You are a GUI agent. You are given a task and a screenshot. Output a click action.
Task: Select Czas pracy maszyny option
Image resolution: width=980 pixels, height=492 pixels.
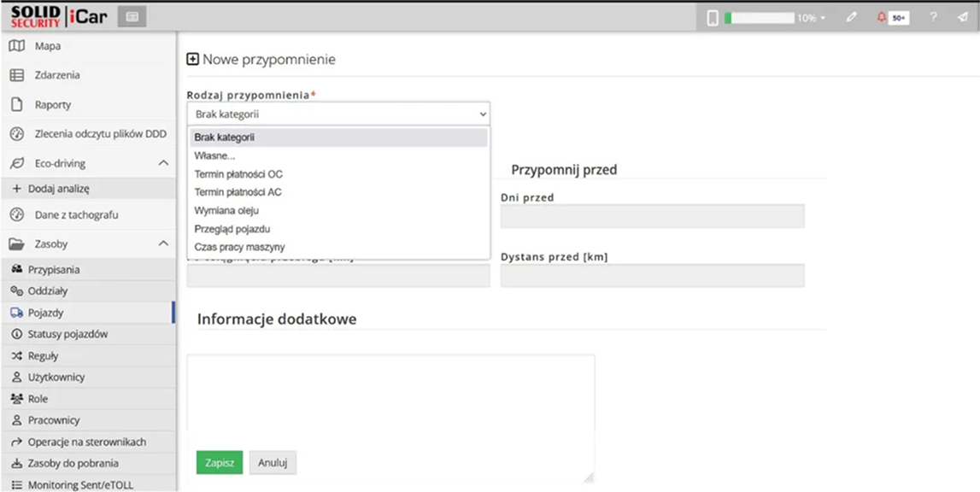pyautogui.click(x=338, y=247)
